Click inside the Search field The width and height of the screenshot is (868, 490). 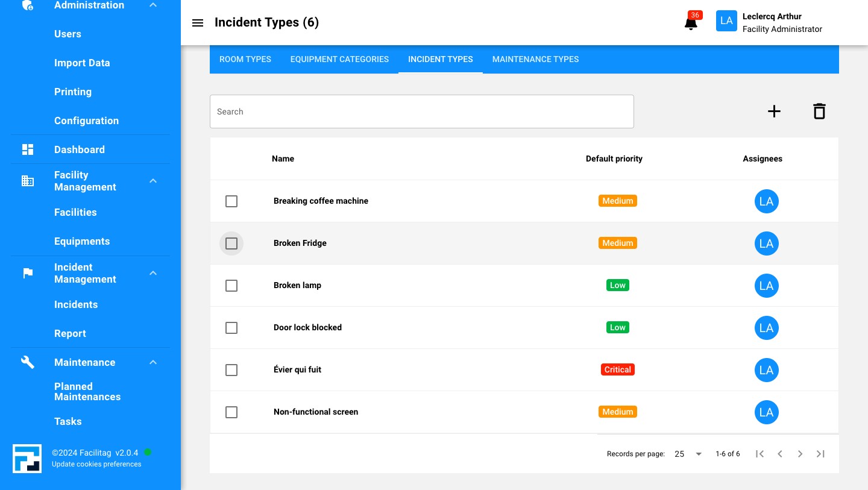point(422,112)
